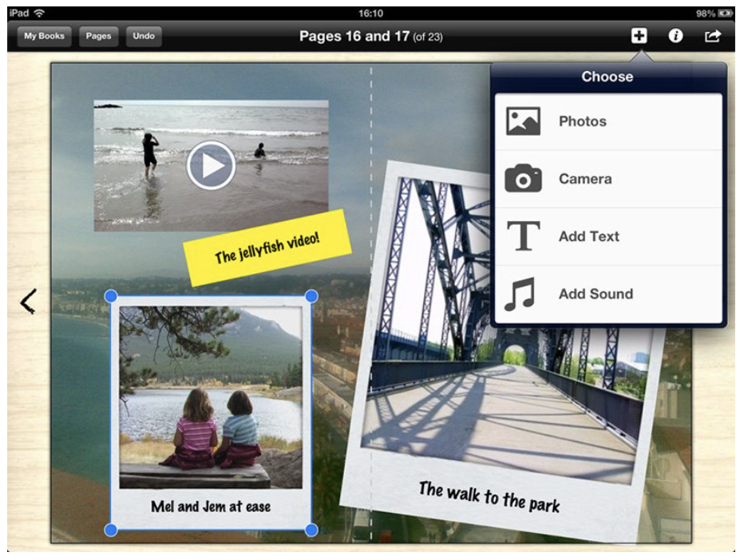Return to My Books library
The image size is (744, 560).
(x=44, y=35)
